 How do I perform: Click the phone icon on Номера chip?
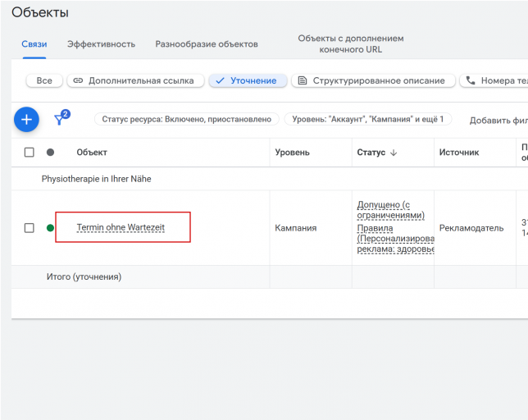coord(471,81)
